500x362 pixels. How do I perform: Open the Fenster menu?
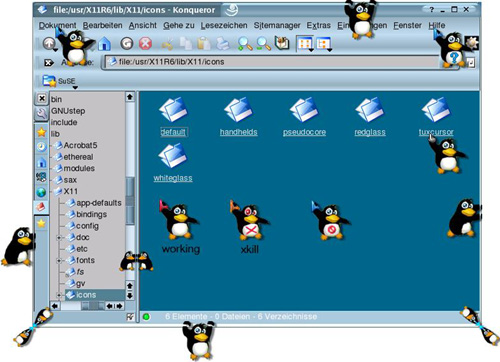click(x=407, y=25)
